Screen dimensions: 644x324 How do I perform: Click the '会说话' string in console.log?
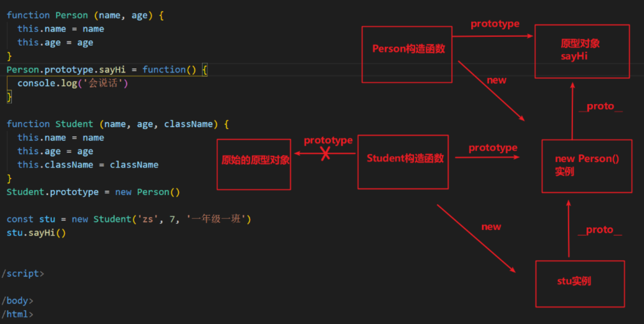coord(103,83)
